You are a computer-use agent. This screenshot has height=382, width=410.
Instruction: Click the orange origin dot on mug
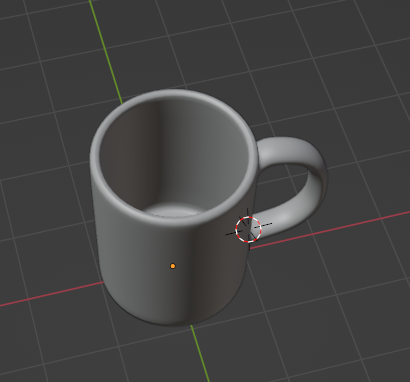(173, 266)
